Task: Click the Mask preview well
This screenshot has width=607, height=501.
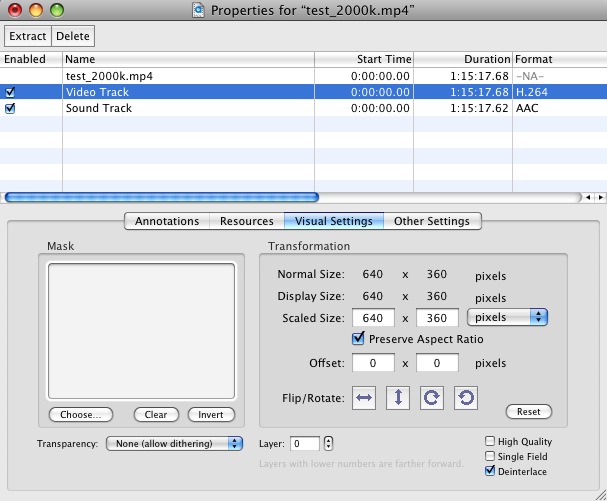Action: [141, 331]
